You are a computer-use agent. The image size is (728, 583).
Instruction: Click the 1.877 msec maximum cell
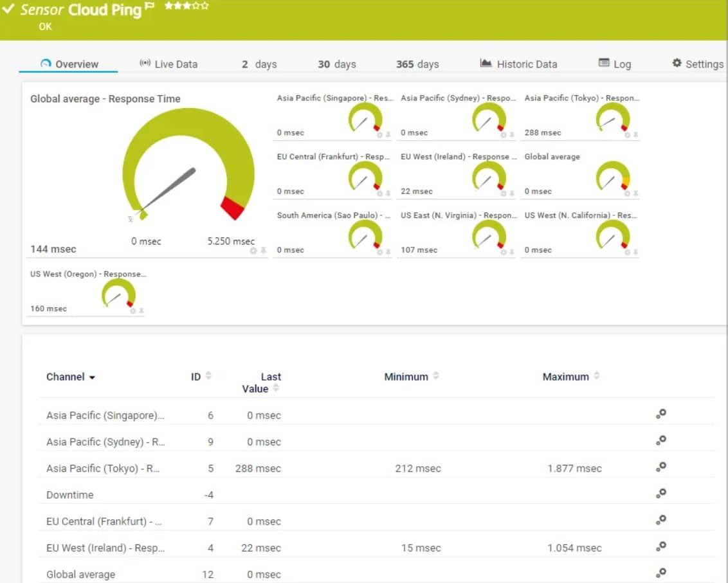click(x=574, y=469)
